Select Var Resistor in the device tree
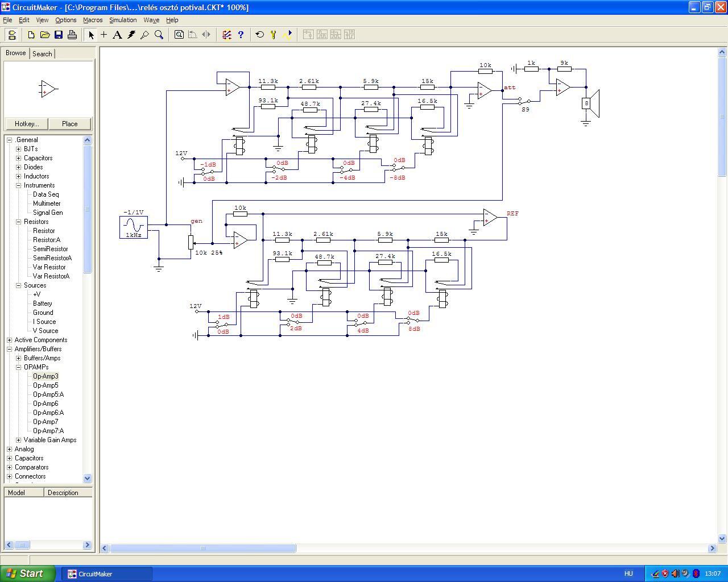Screen dimensions: 728x582 49,267
